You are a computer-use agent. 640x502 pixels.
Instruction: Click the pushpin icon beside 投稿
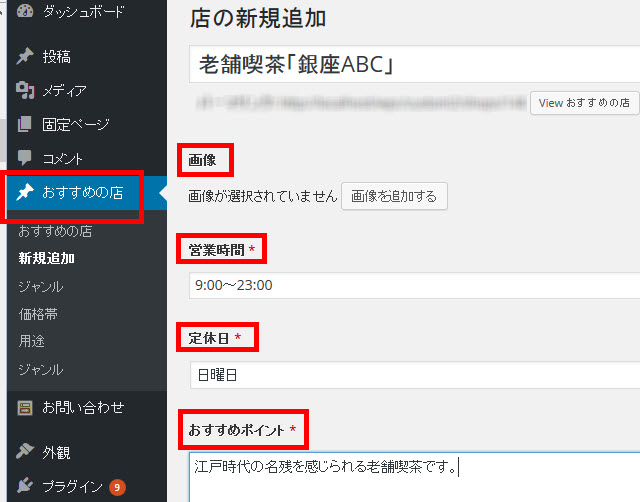(x=25, y=56)
